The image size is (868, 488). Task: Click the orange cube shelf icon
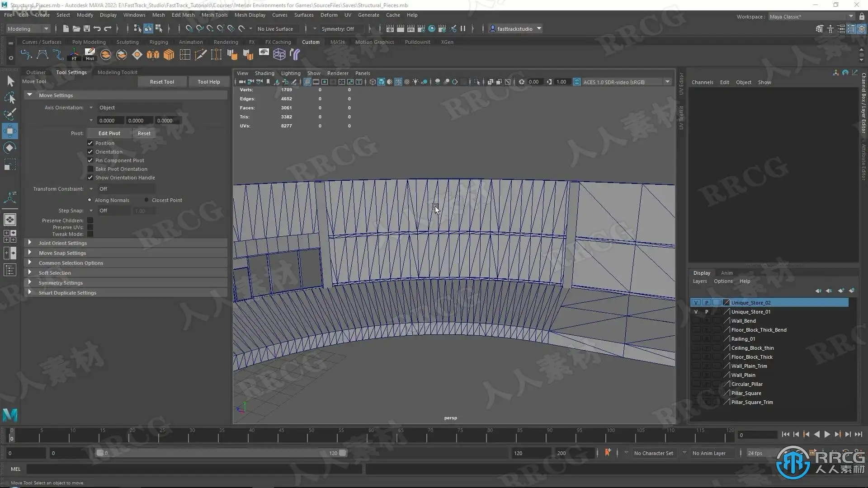coord(169,55)
